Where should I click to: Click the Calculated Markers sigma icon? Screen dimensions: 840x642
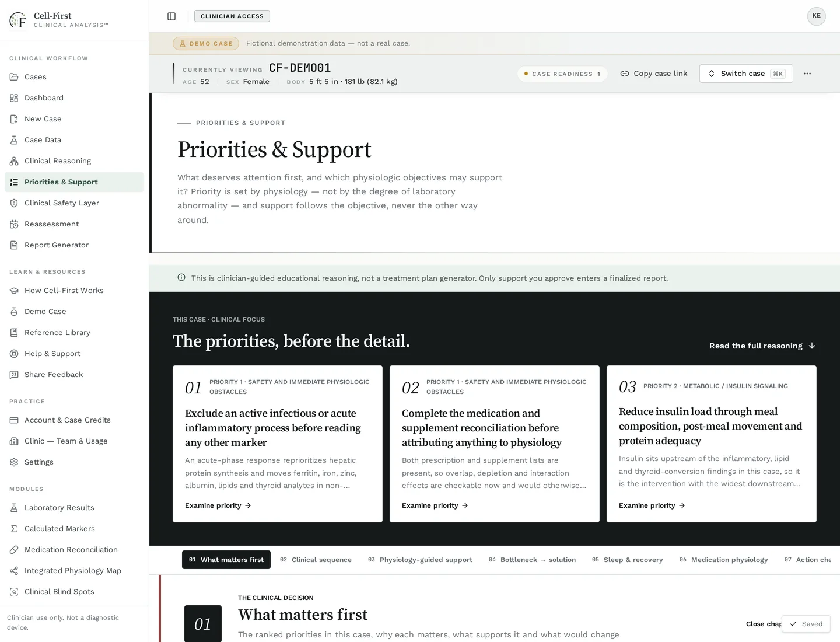pyautogui.click(x=14, y=529)
